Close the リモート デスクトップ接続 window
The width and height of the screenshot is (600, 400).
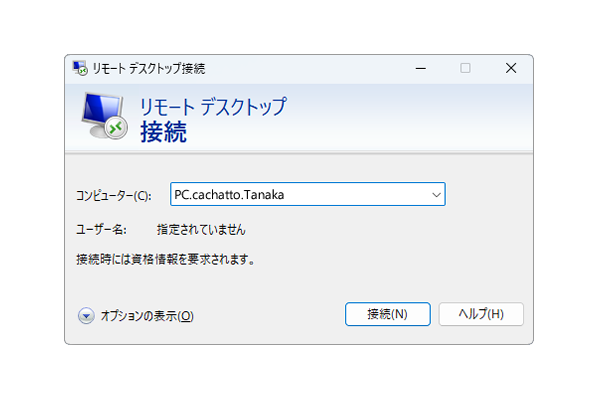click(511, 69)
